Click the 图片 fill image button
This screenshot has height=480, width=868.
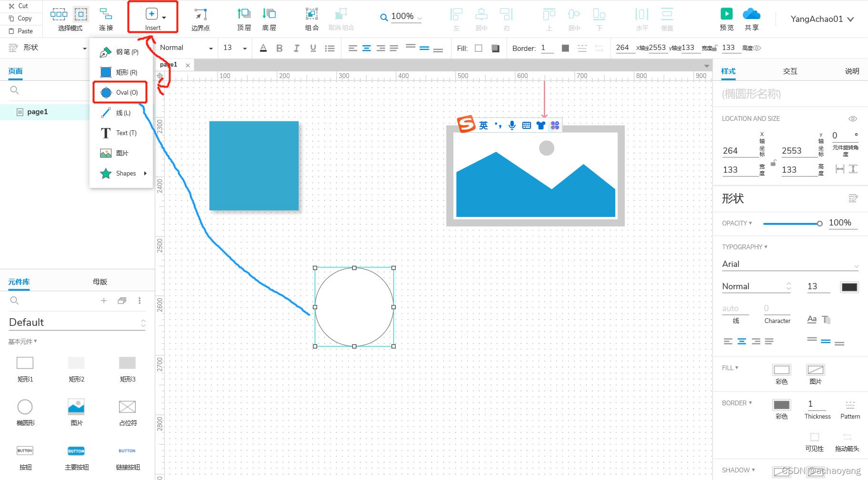pos(815,370)
